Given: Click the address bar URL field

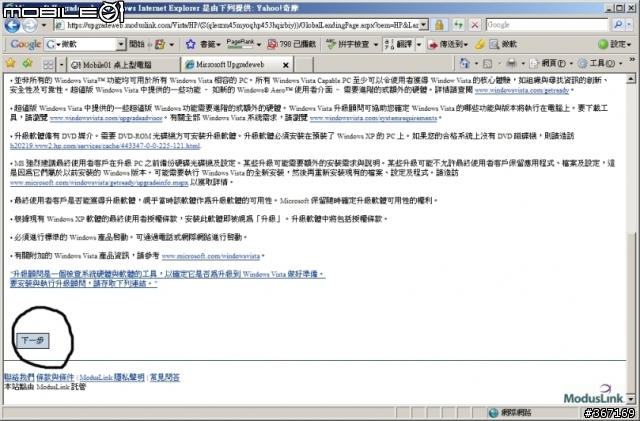Looking at the screenshot, I should tap(241, 25).
